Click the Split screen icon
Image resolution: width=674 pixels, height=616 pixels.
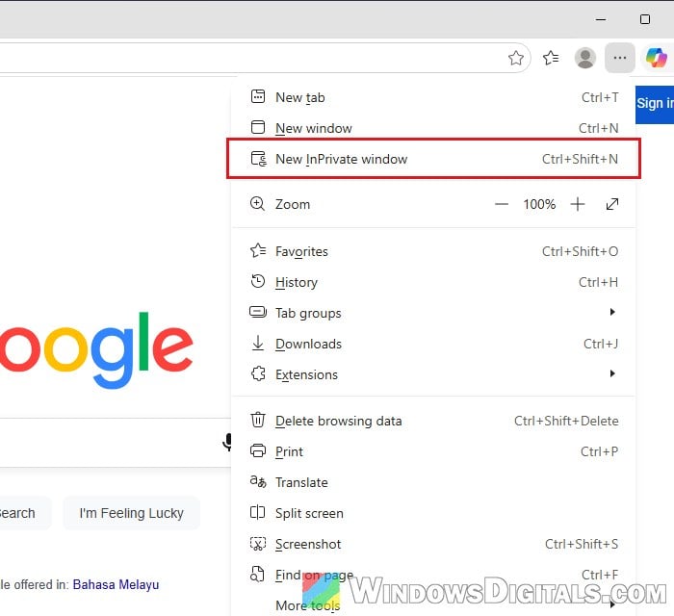(x=257, y=512)
